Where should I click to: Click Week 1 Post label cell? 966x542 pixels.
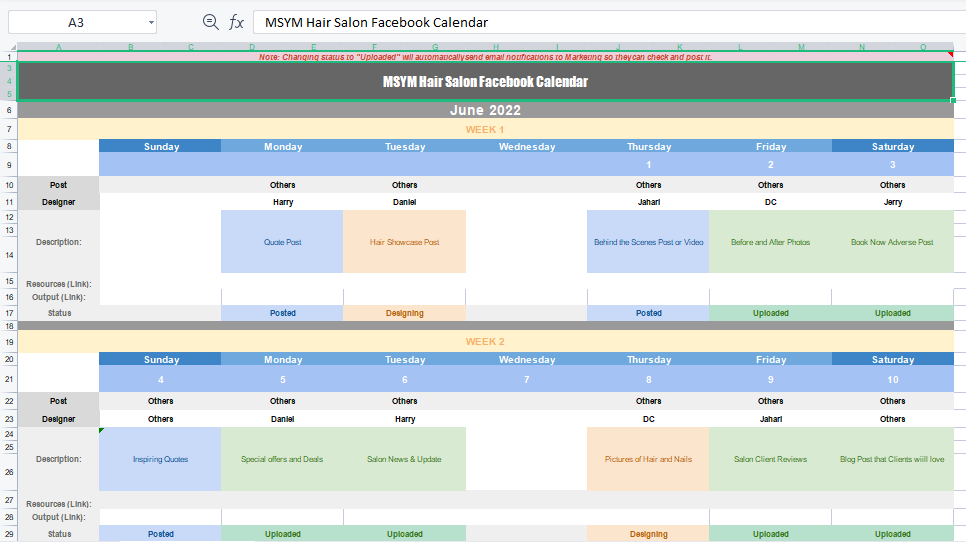click(x=59, y=185)
